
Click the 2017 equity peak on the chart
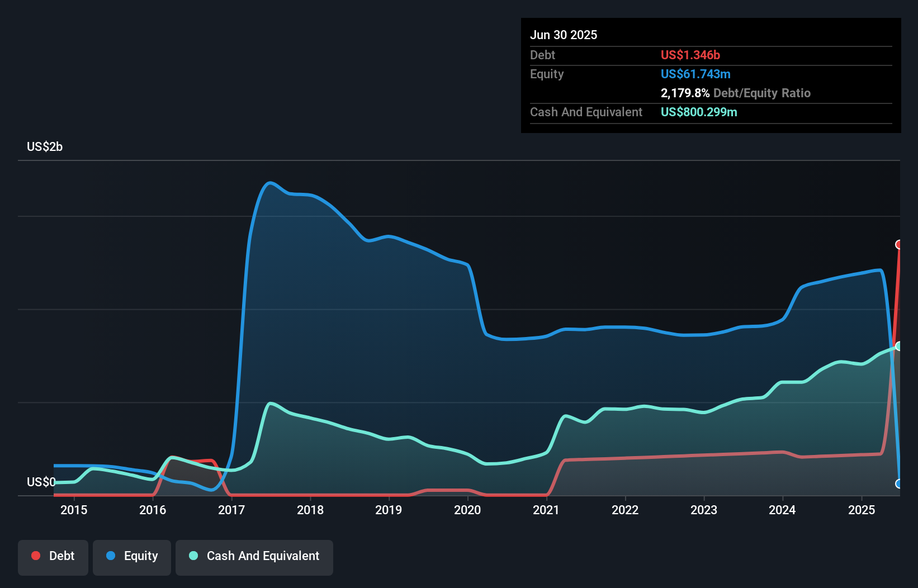pos(269,183)
